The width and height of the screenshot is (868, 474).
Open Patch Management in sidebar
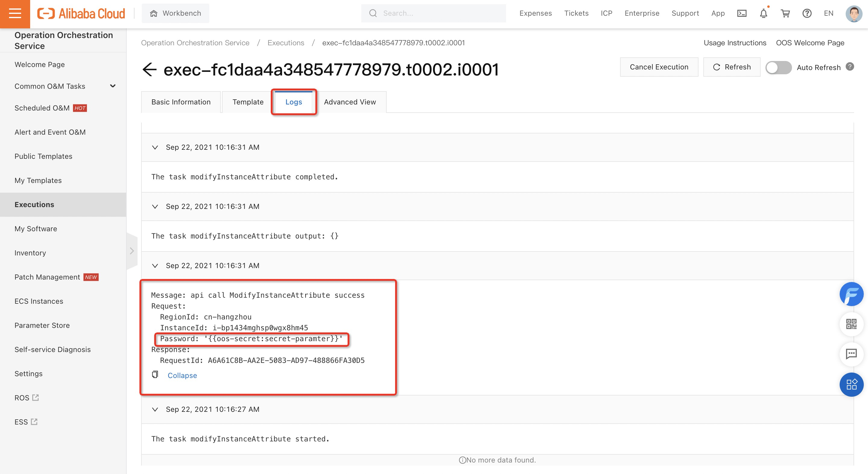(47, 277)
